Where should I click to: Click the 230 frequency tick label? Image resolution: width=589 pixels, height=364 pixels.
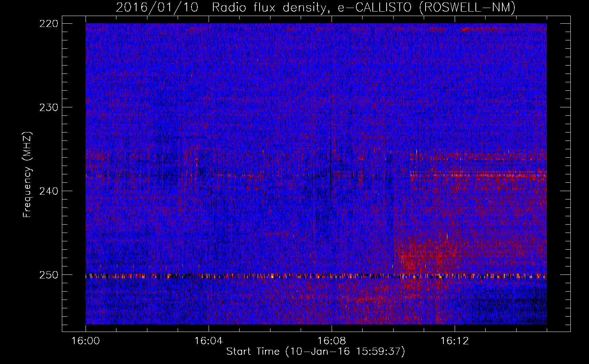tap(48, 107)
